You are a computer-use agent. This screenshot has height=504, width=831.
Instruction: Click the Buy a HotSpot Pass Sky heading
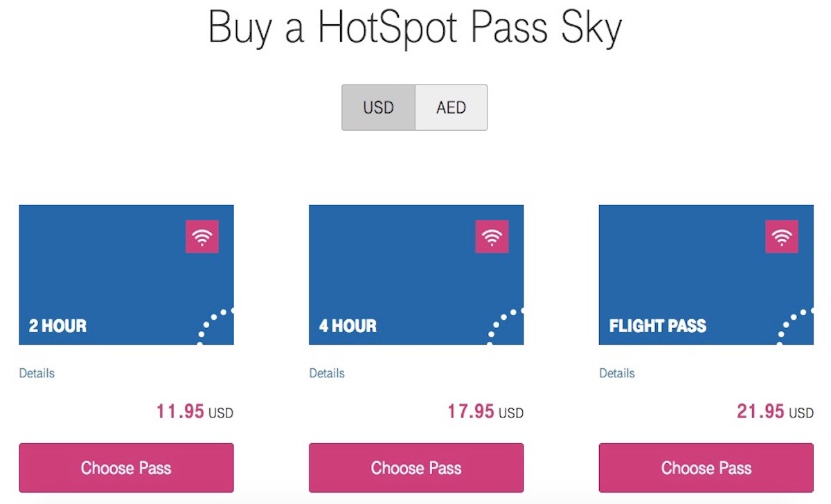tap(415, 29)
